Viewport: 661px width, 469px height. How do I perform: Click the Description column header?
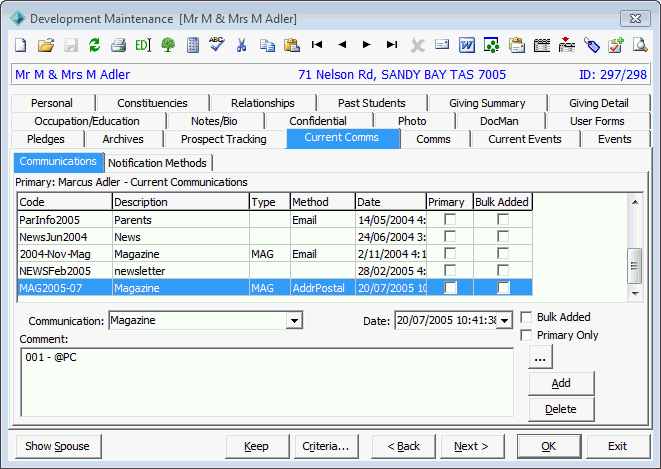181,202
